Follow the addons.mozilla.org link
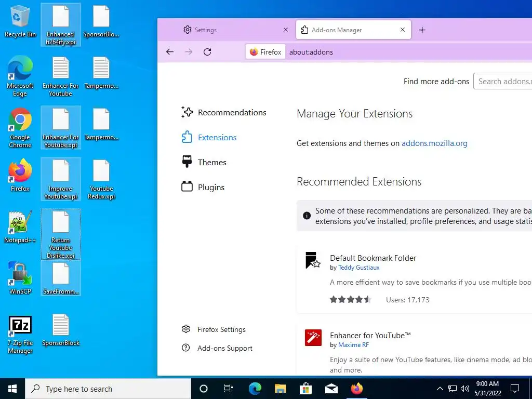 434,143
